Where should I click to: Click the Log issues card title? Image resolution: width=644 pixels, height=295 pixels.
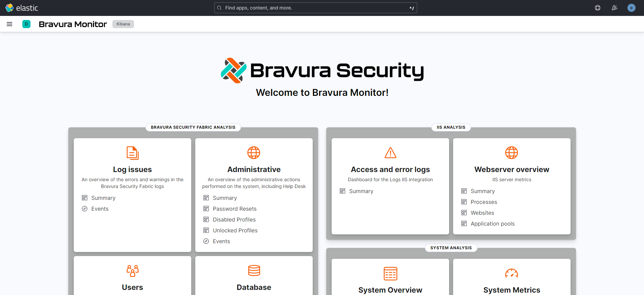[132, 169]
